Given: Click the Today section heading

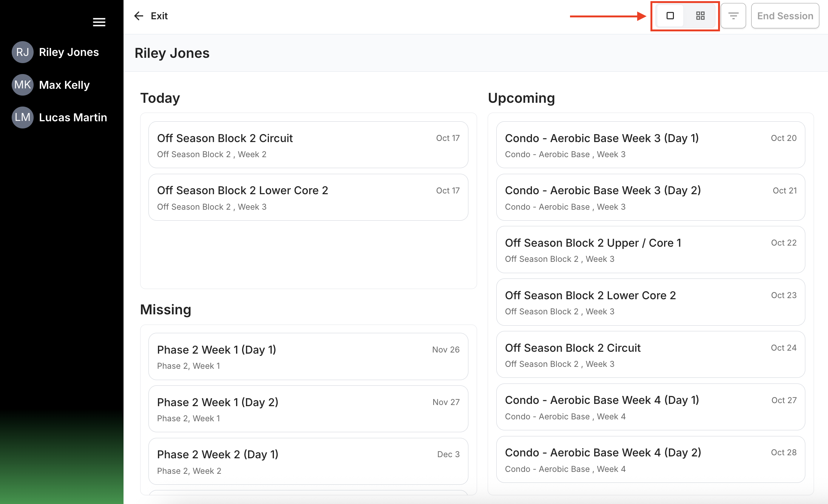Looking at the screenshot, I should tap(160, 98).
